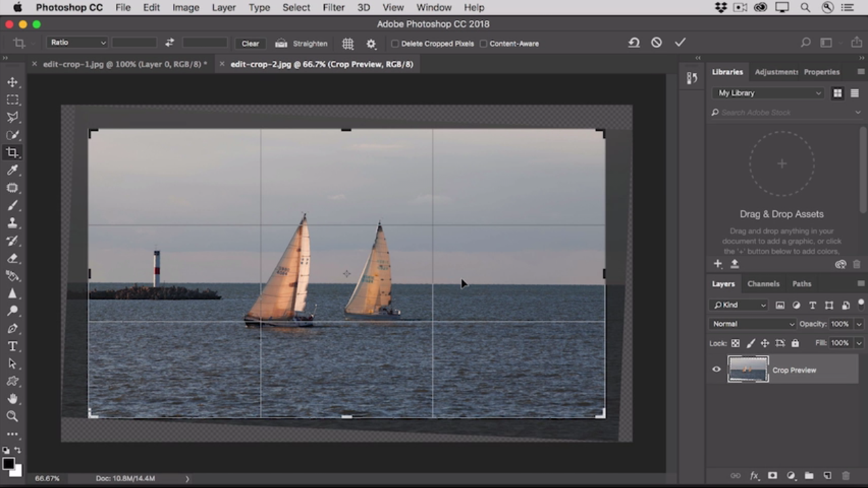Open crop overlay grid options
Viewport: 868px width, 488px height.
(348, 43)
